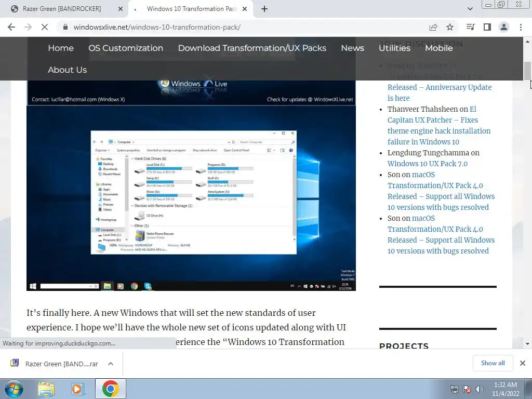
Task: Open About Us page
Action: tap(67, 70)
